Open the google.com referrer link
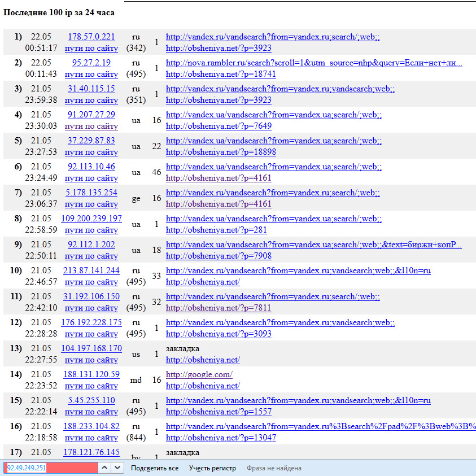 (199, 374)
